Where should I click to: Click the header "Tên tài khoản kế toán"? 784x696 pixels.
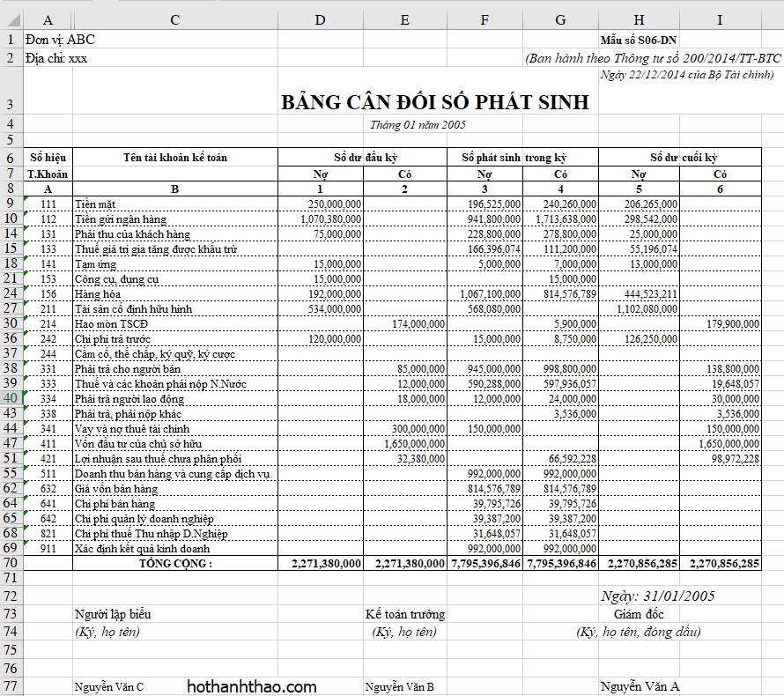point(175,158)
